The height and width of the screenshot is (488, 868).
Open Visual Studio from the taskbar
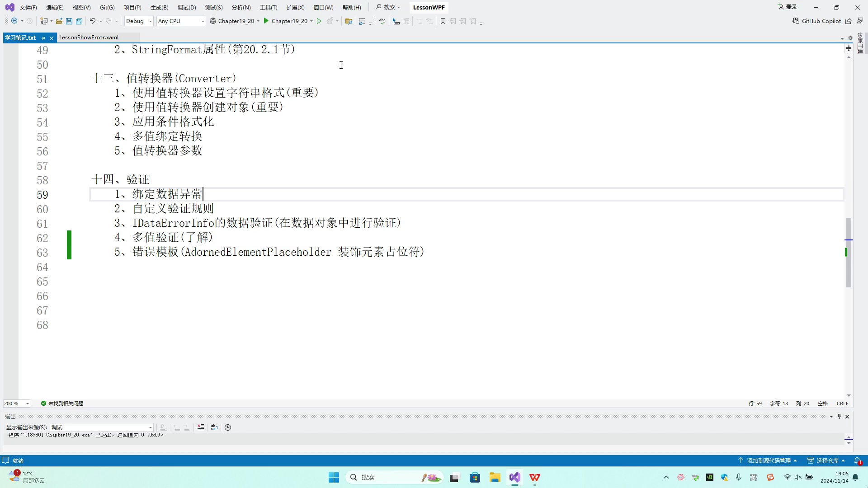tap(515, 477)
